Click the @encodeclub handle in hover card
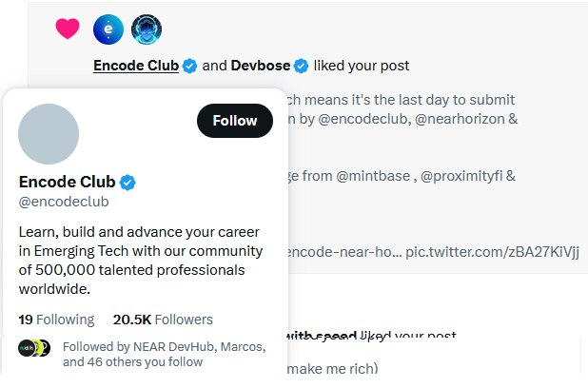 pyautogui.click(x=64, y=201)
